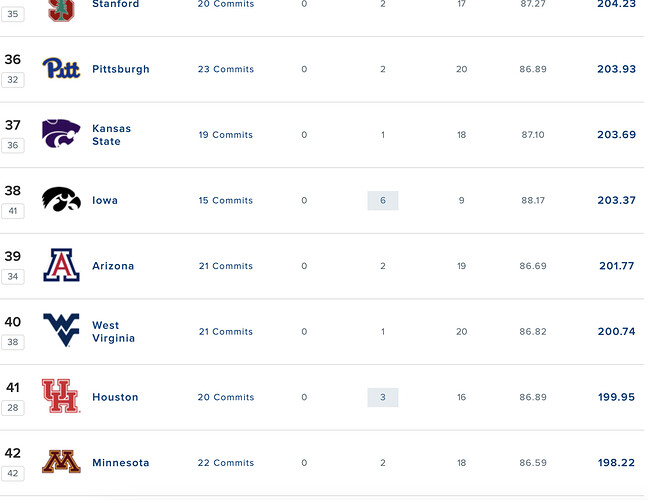
Task: Open Minnesota's 22 Commits list
Action: click(x=226, y=463)
